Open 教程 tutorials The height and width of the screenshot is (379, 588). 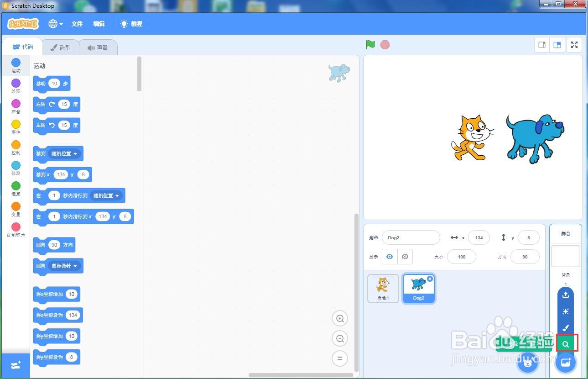131,24
